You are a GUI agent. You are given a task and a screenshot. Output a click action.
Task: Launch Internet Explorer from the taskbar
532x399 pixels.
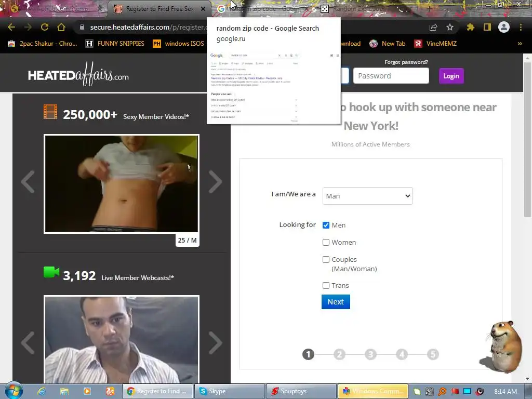pos(42,391)
